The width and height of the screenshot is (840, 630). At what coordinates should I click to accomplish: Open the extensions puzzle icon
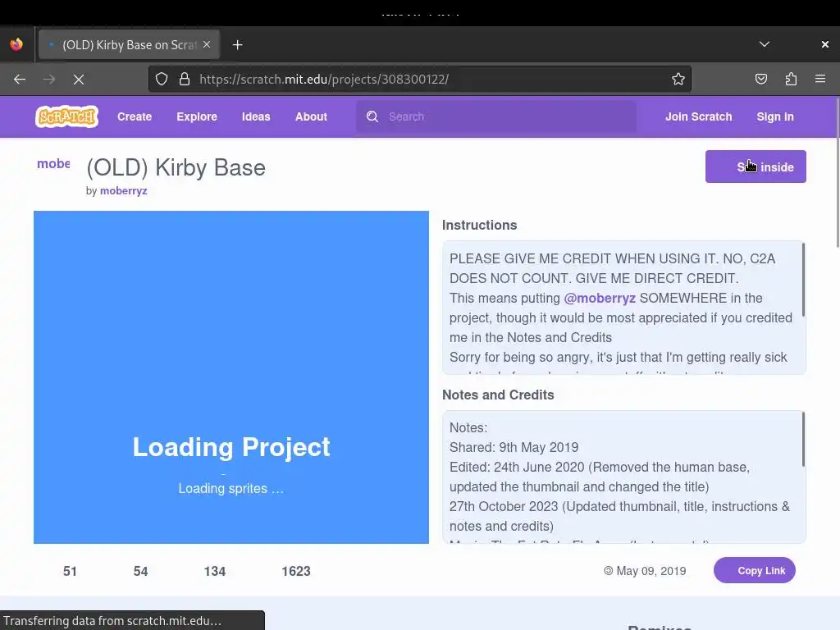pyautogui.click(x=791, y=80)
